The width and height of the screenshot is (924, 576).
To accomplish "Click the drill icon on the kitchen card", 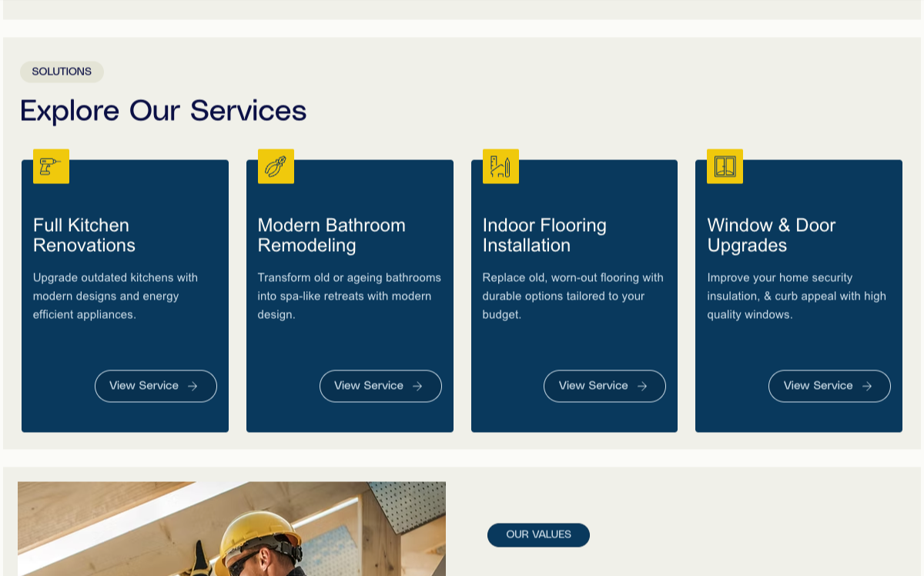I will (51, 166).
